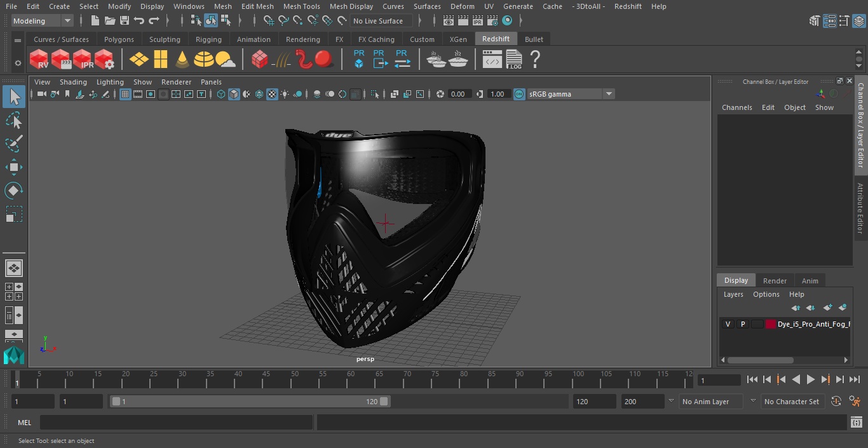Image resolution: width=868 pixels, height=448 pixels.
Task: Open Redshift script editor code icon
Action: [492, 60]
